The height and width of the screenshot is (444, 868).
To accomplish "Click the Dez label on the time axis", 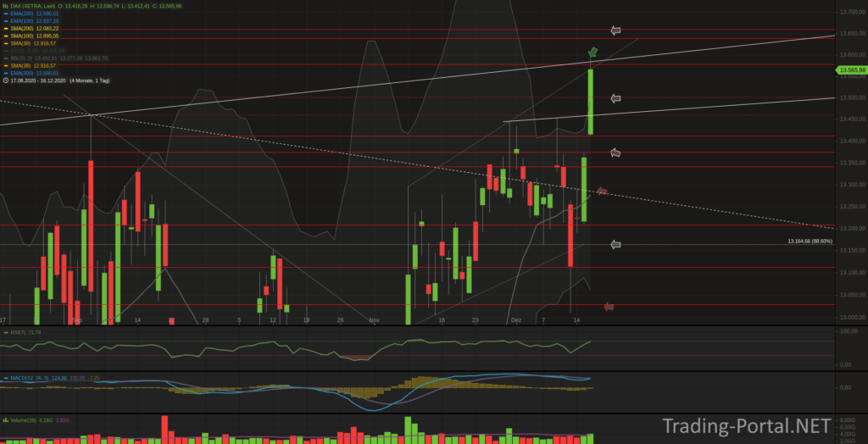I will [516, 320].
